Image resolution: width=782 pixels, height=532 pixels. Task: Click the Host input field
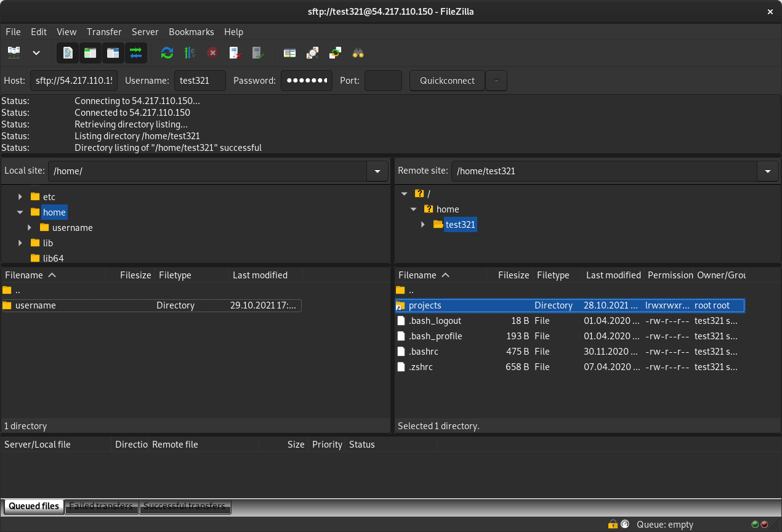tap(73, 81)
